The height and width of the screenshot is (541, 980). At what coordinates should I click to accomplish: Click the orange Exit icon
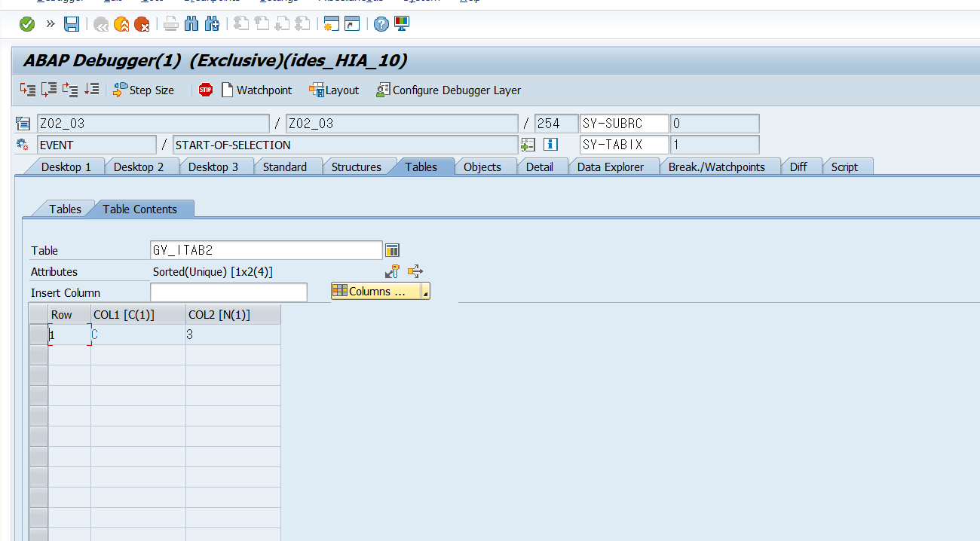[x=121, y=25]
